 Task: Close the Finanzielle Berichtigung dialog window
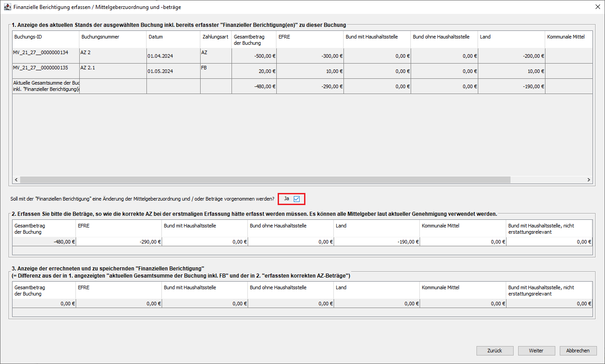[x=597, y=7]
